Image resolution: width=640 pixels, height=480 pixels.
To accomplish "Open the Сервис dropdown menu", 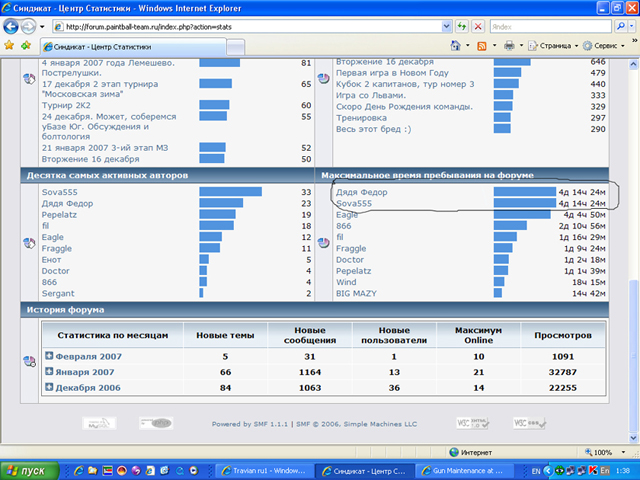I will tap(606, 46).
